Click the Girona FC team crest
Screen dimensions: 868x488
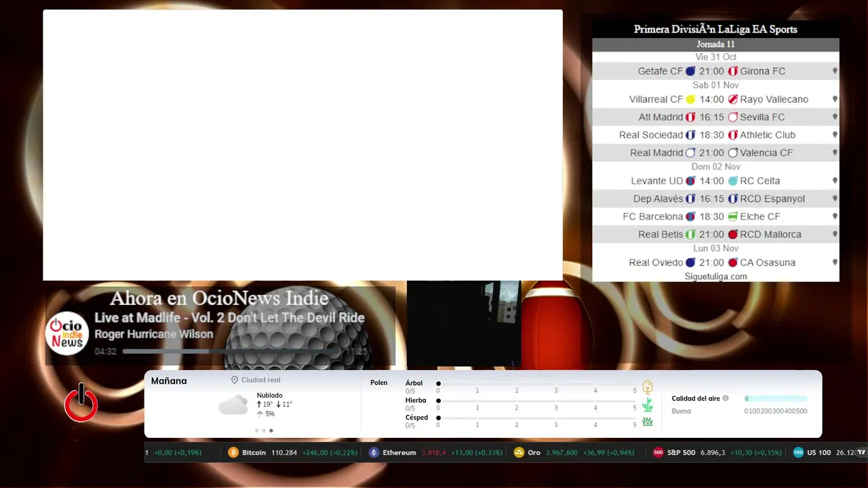coord(732,71)
